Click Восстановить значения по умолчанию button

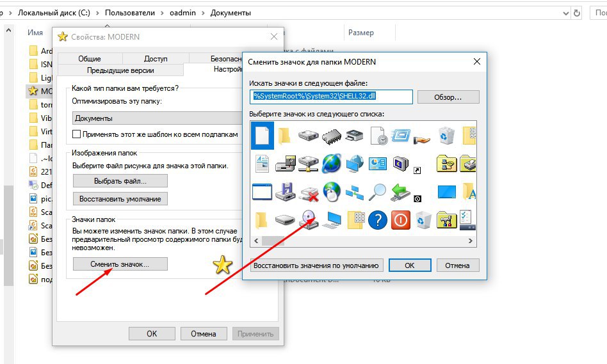[316, 265]
